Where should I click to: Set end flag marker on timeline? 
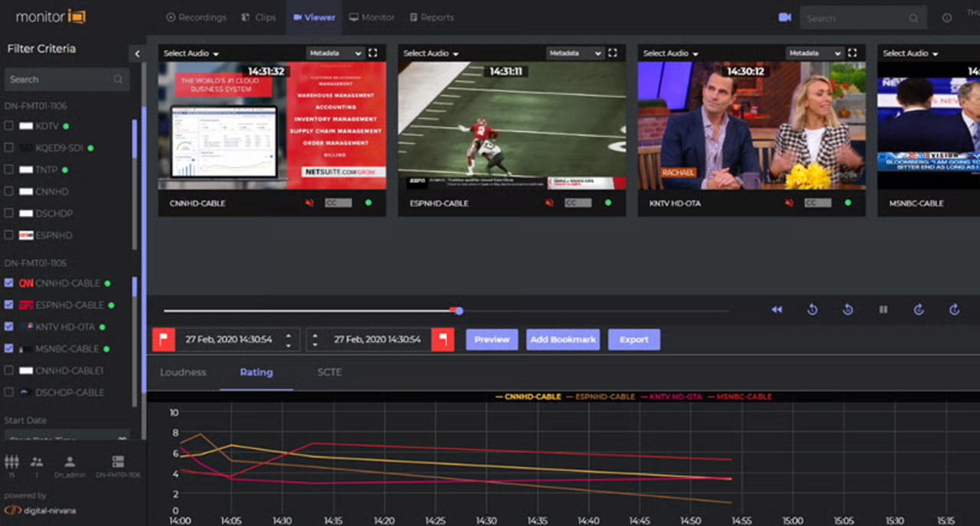tap(443, 339)
